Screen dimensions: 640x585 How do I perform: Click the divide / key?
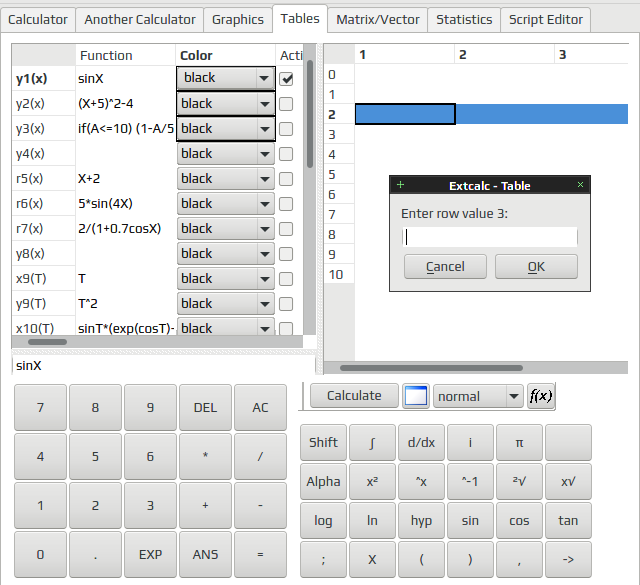coord(260,456)
